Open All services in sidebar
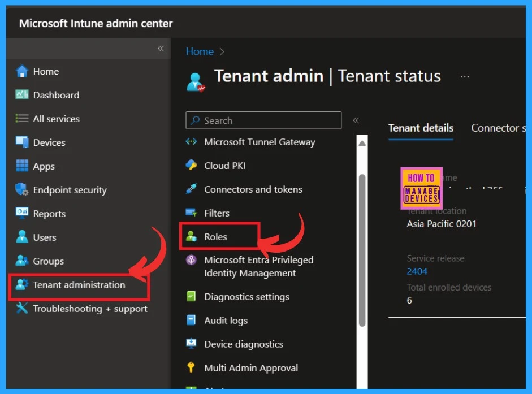The width and height of the screenshot is (532, 394). 56,119
